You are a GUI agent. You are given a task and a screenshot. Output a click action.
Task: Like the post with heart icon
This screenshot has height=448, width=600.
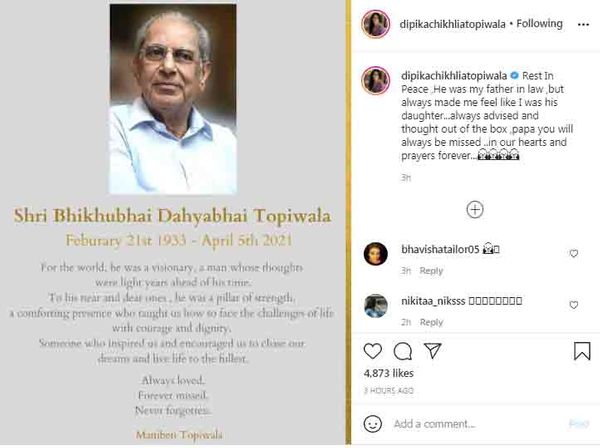point(372,351)
